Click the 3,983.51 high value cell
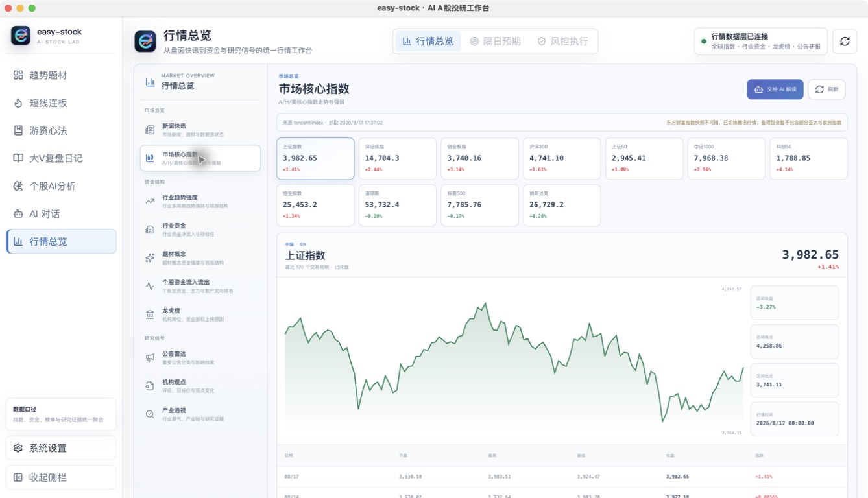The height and width of the screenshot is (498, 868). coord(500,477)
